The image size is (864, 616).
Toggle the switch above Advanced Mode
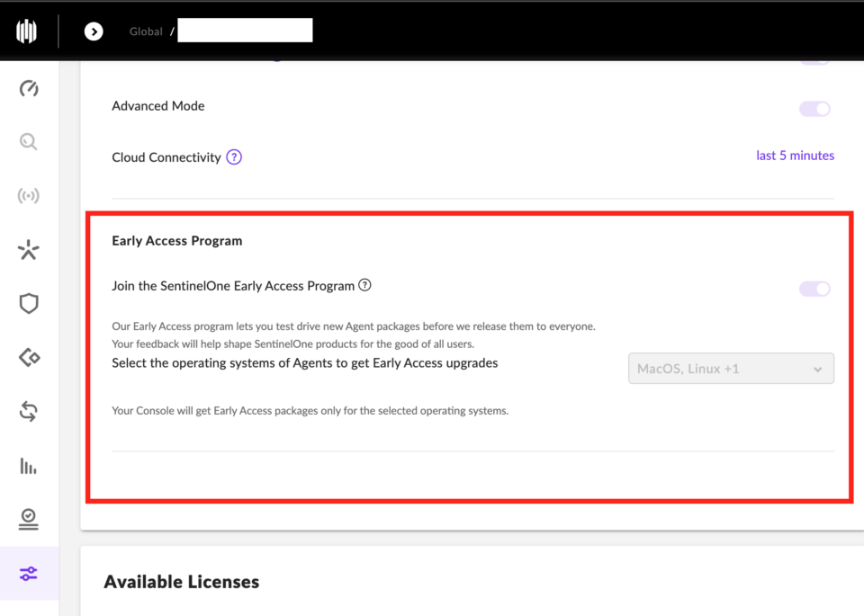[x=814, y=58]
